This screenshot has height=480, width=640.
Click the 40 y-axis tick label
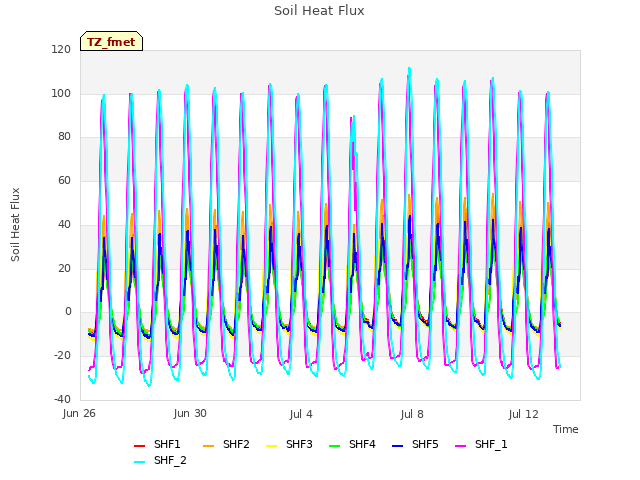click(x=64, y=224)
